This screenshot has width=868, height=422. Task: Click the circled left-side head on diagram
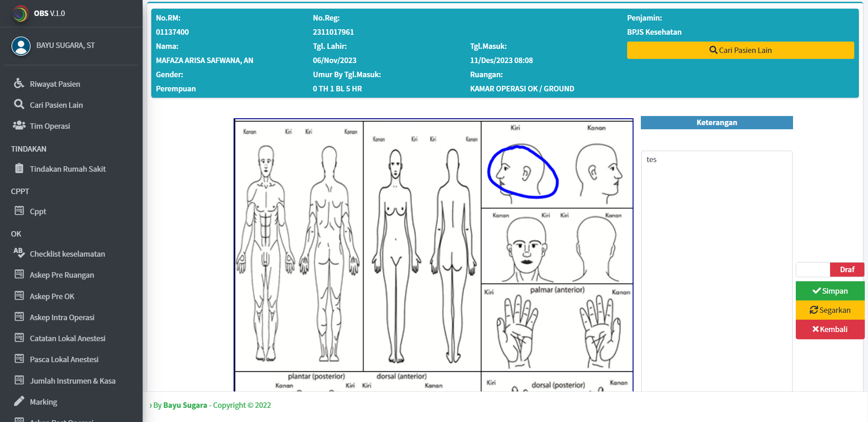pyautogui.click(x=522, y=171)
